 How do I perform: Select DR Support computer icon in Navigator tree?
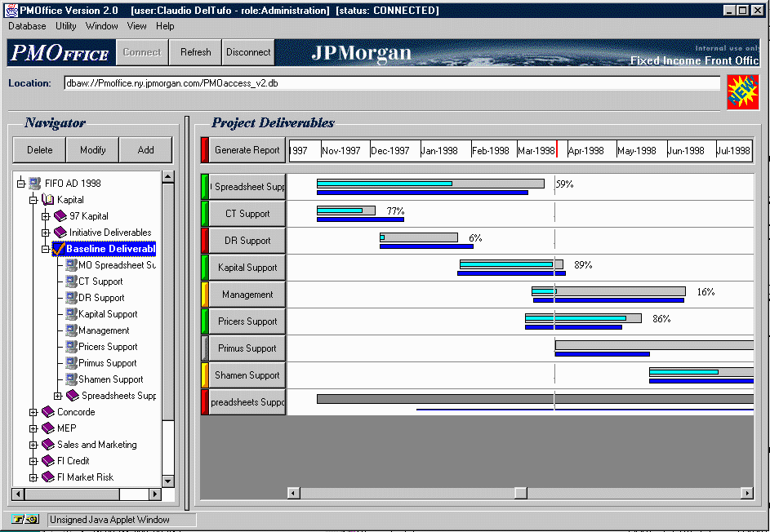point(72,298)
